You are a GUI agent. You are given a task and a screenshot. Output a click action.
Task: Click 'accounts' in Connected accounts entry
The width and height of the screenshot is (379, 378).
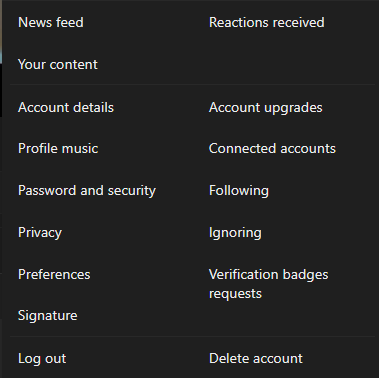pos(308,149)
